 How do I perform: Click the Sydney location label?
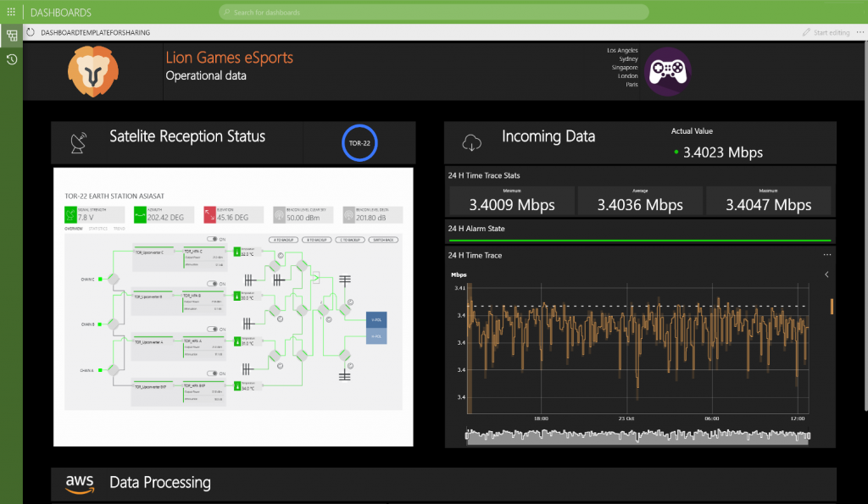pyautogui.click(x=628, y=58)
